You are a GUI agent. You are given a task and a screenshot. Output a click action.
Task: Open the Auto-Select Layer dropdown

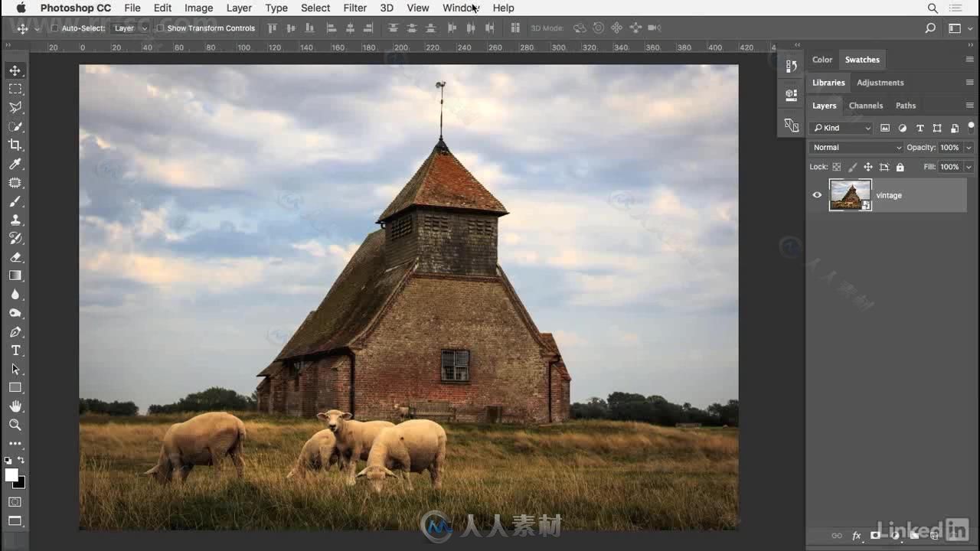[x=129, y=28]
